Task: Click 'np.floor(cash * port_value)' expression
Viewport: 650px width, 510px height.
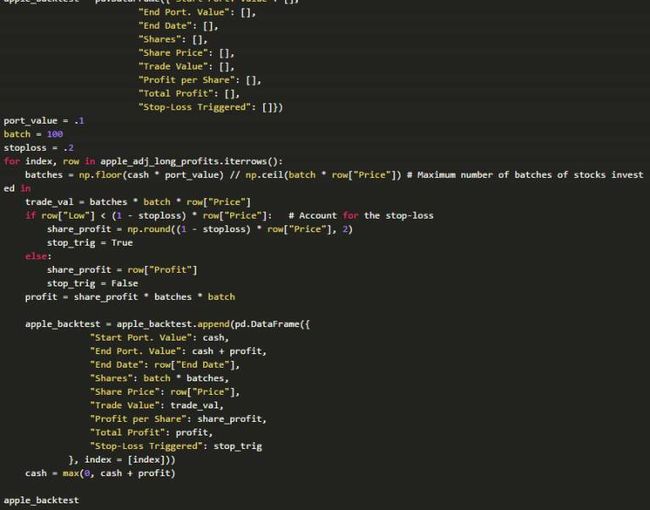Action: click(x=151, y=175)
